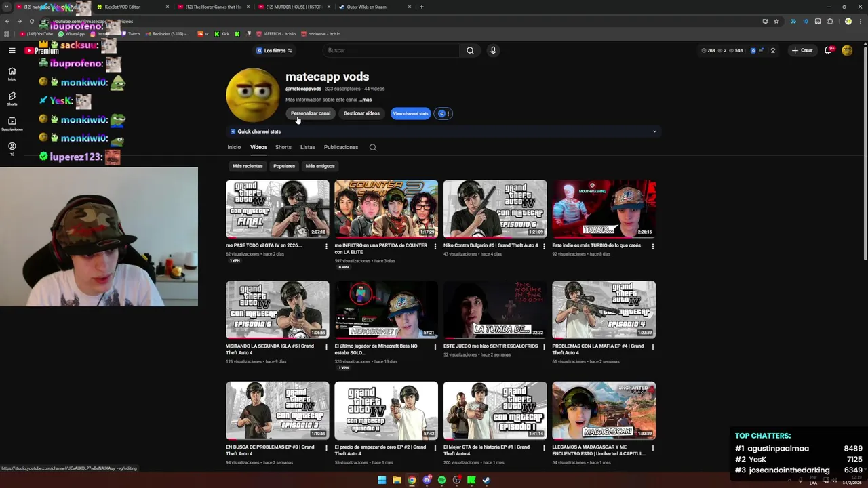Click the channel avatar picture
Image resolution: width=868 pixels, height=488 pixels.
coord(252,95)
